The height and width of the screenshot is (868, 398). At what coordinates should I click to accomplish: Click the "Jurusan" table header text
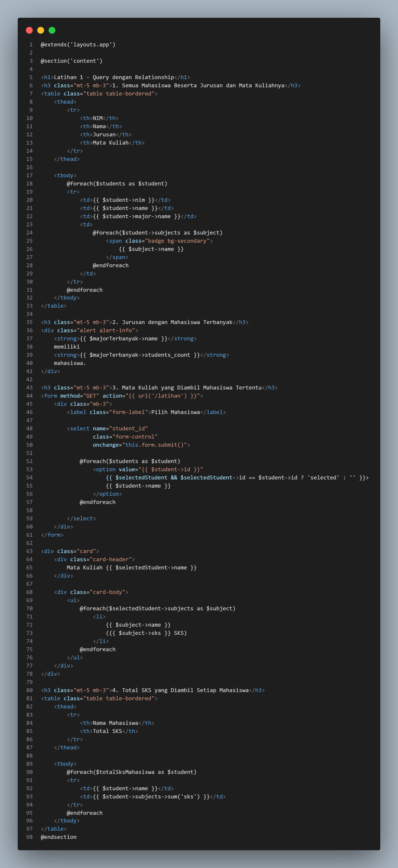[x=104, y=134]
